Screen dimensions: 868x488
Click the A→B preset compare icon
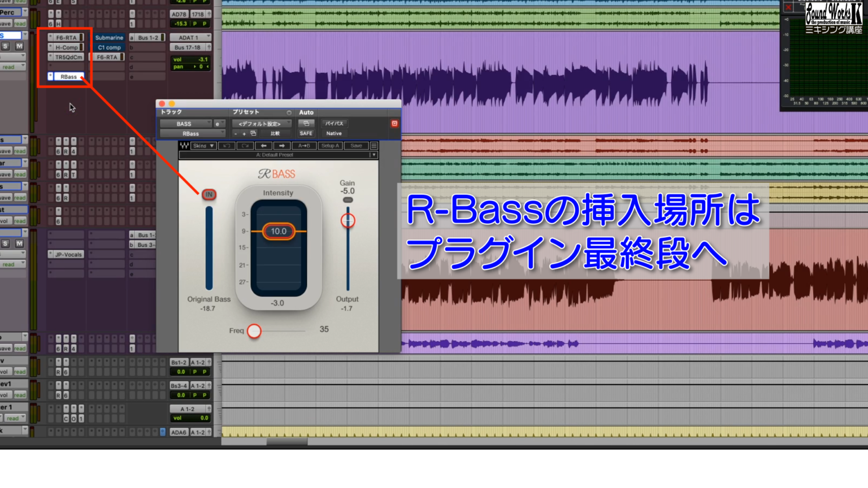point(305,146)
